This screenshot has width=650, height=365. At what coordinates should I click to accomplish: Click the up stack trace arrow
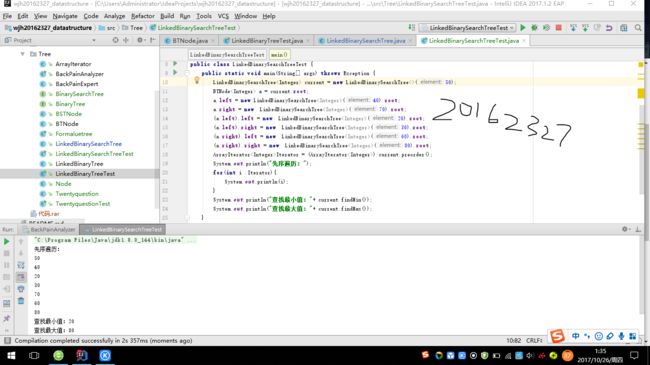tap(21, 241)
